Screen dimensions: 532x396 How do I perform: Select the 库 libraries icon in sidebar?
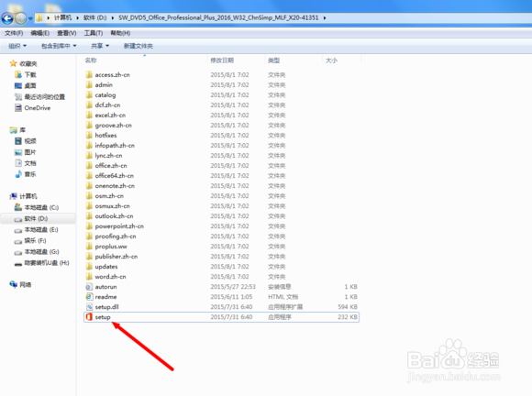click(x=13, y=130)
